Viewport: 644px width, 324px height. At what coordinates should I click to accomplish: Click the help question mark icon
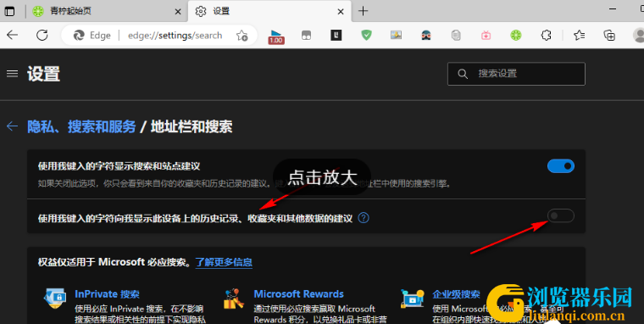point(364,218)
